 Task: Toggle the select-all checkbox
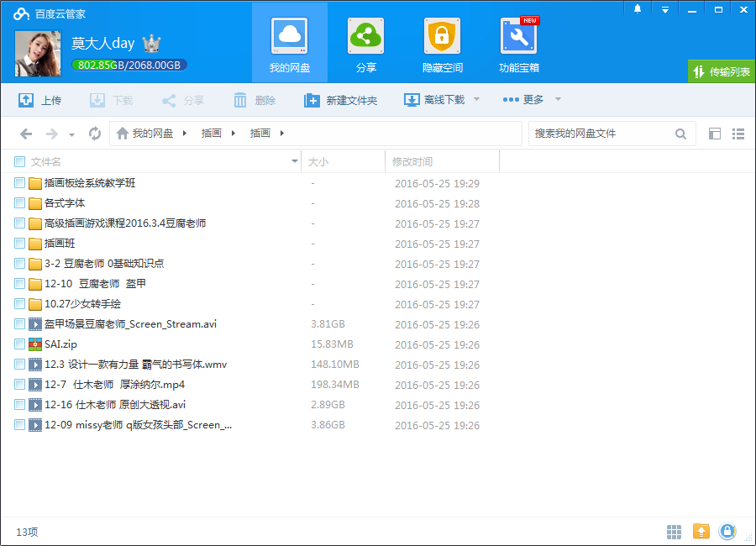point(20,161)
